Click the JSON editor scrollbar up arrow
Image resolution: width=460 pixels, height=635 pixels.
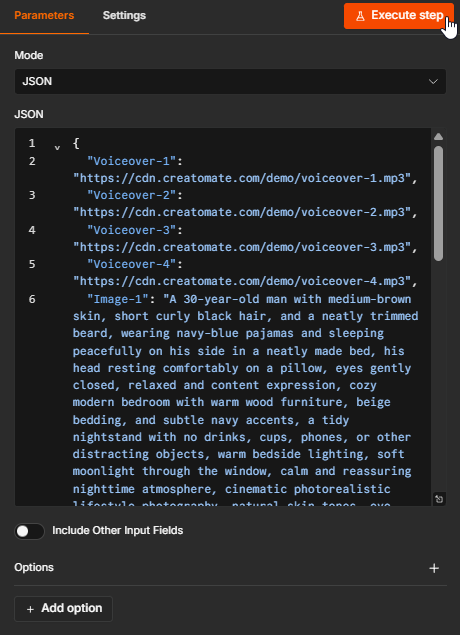438,136
